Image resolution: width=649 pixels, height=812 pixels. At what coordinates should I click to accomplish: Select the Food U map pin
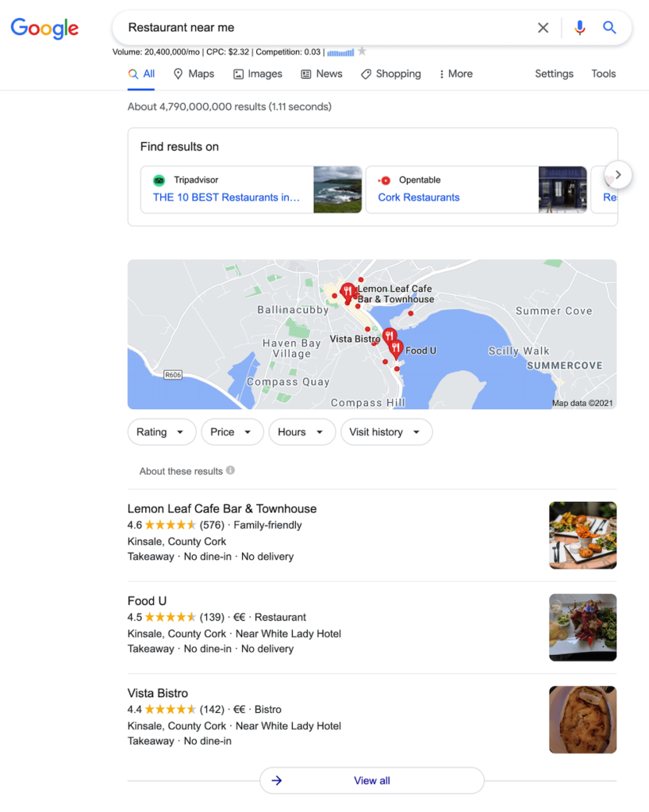coord(396,350)
